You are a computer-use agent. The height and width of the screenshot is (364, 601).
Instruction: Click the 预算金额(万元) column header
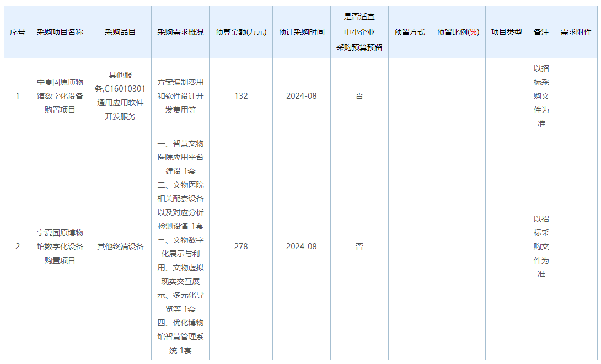241,32
